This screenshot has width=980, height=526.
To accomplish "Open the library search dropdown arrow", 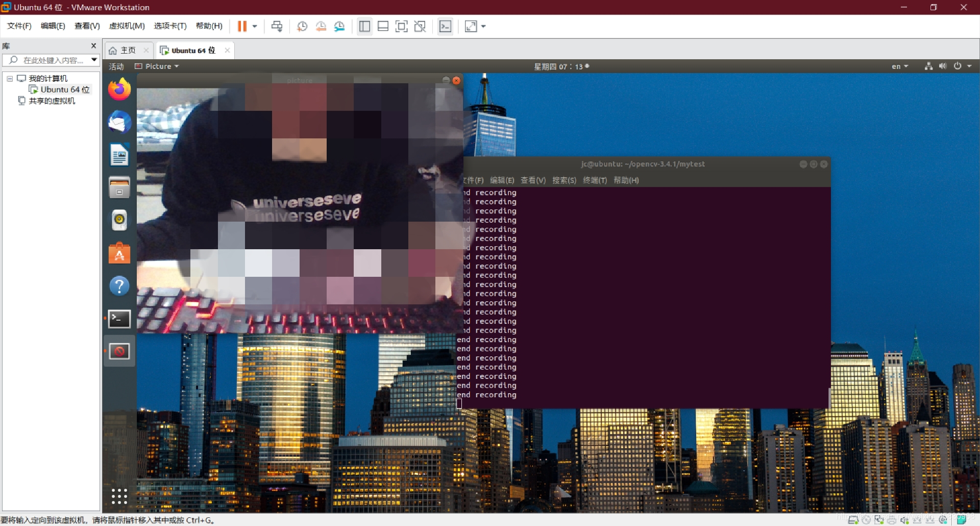I will [94, 60].
